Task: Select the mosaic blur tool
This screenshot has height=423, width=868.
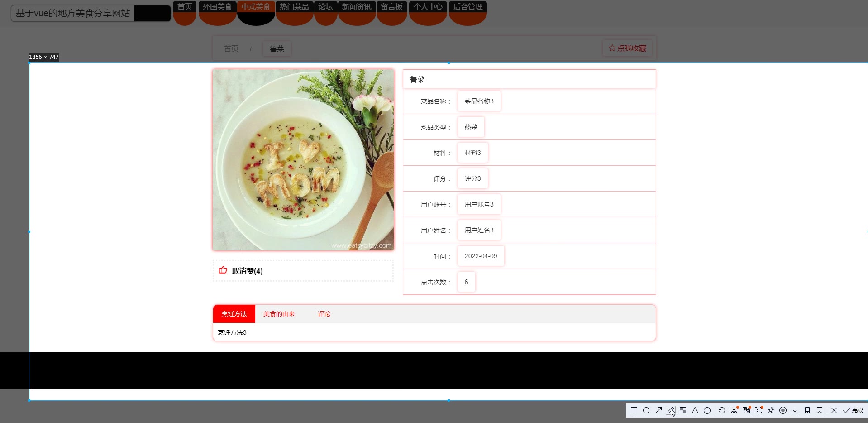Action: pyautogui.click(x=683, y=410)
